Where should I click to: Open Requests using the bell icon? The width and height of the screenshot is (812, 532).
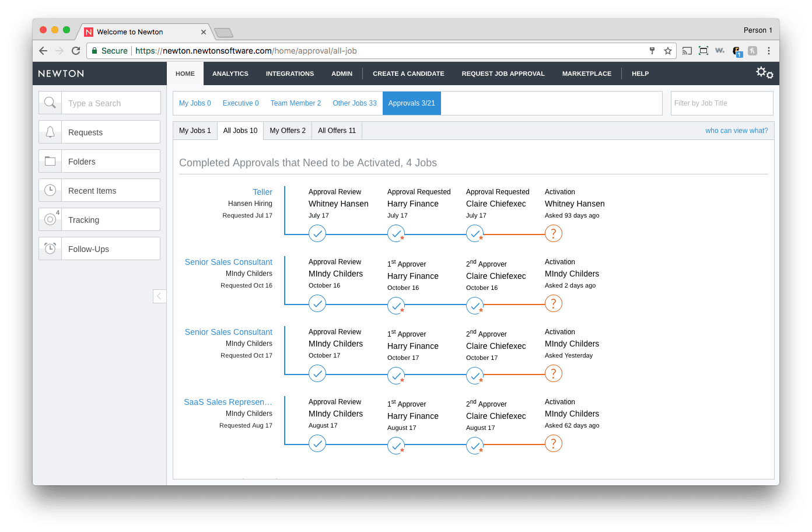point(50,131)
